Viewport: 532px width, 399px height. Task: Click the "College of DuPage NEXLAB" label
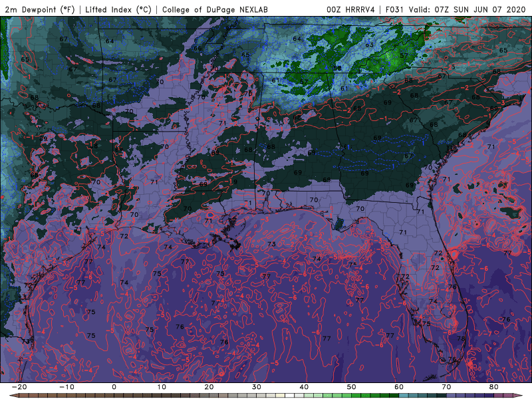point(215,9)
